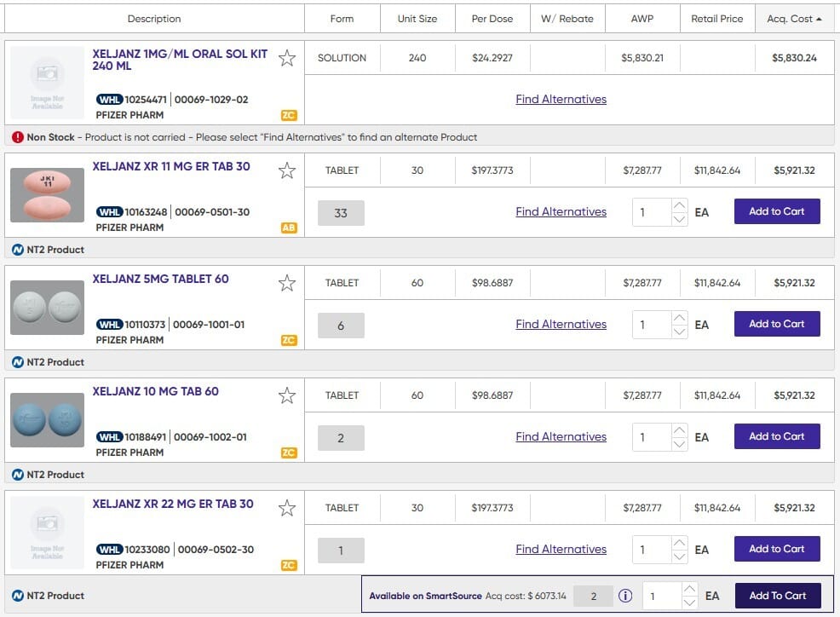
Task: Edit quantity field for XELJANZ 5MG TABLET
Action: pos(652,326)
